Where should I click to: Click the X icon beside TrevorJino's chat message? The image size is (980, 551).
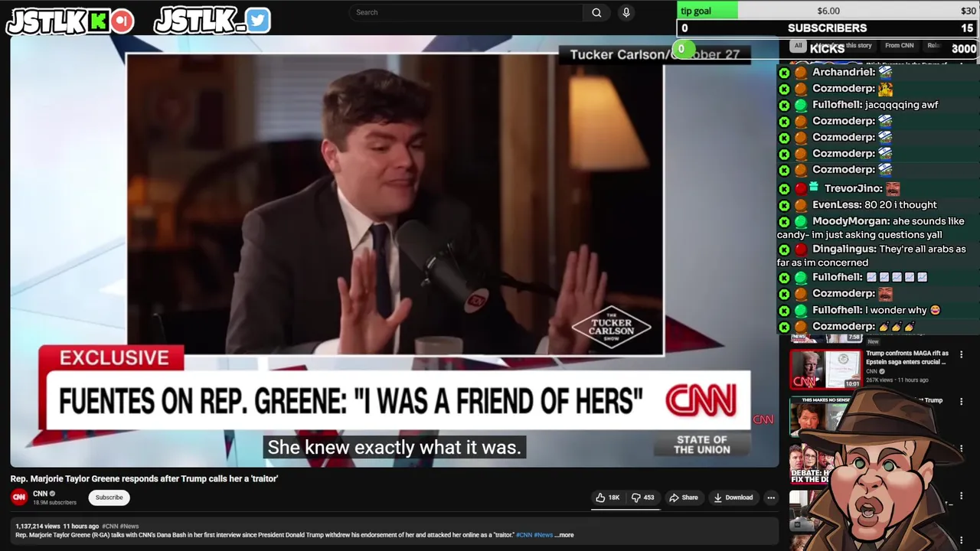(x=784, y=189)
